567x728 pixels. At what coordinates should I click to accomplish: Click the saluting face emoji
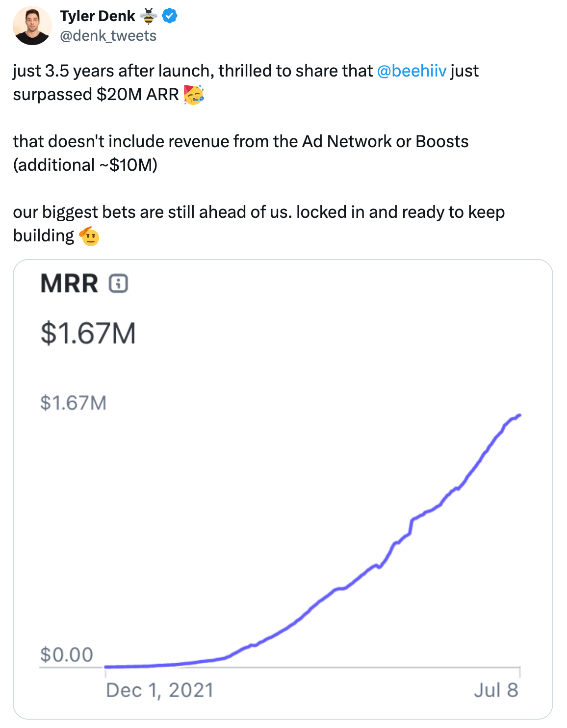coord(89,236)
